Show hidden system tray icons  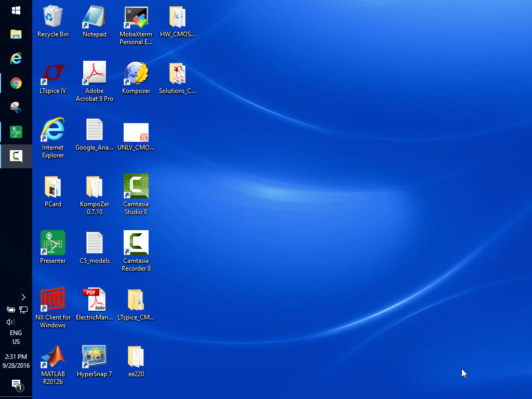(x=23, y=297)
